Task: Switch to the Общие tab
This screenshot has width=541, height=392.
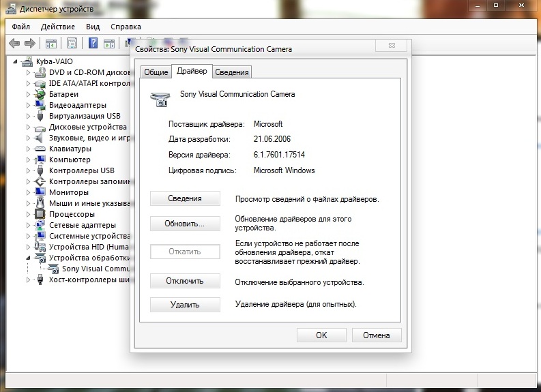Action: pyautogui.click(x=156, y=72)
